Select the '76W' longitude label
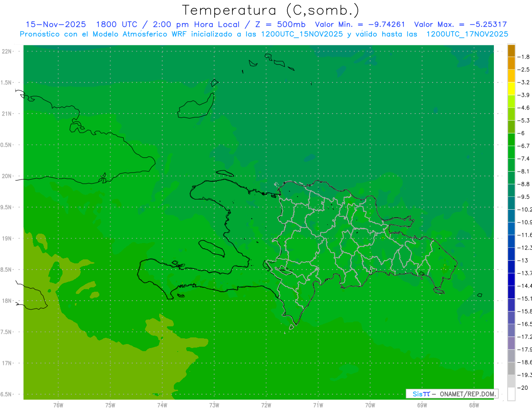The height and width of the screenshot is (411, 532). 58,405
